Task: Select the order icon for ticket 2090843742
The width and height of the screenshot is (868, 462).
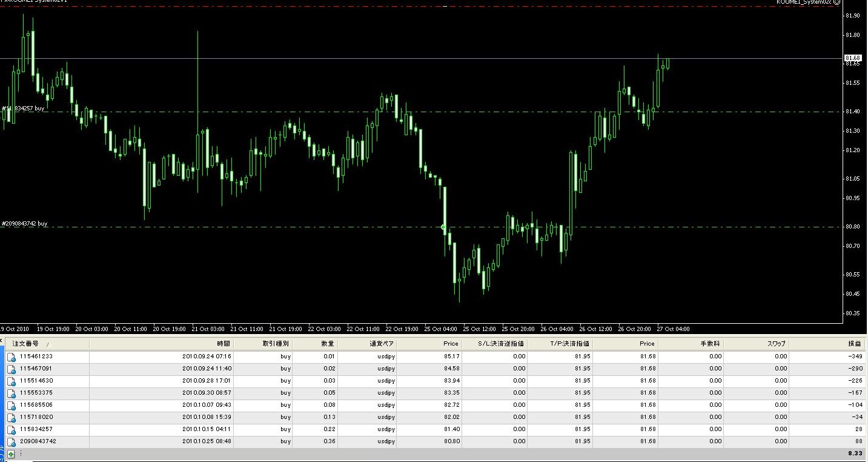Action: [x=11, y=441]
